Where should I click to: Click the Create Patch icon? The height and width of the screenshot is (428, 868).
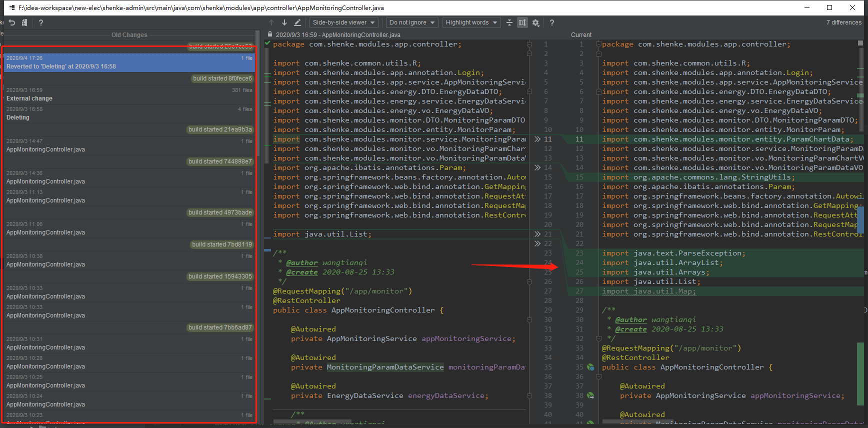tap(24, 22)
